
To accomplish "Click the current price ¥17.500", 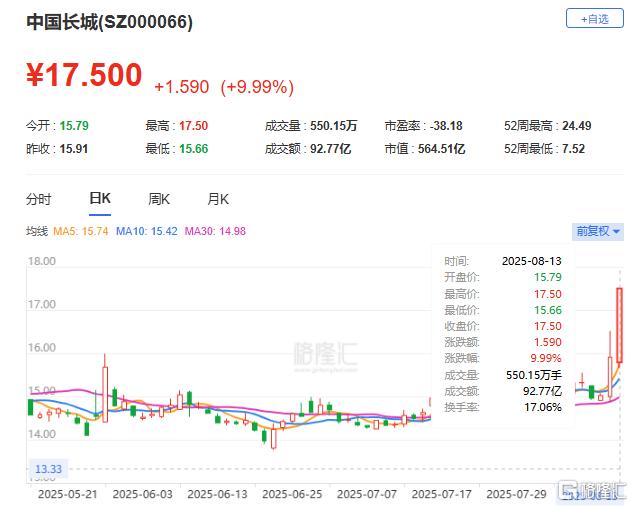I will point(84,75).
